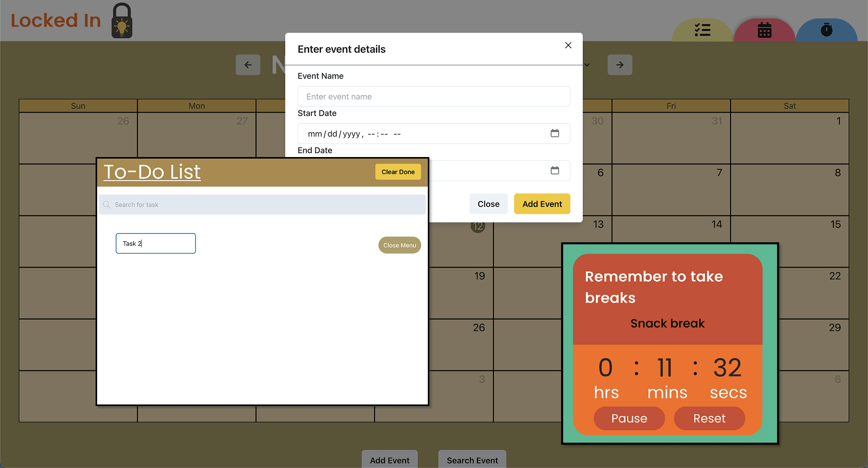Go to next month arrow
The height and width of the screenshot is (468, 868).
tap(619, 65)
